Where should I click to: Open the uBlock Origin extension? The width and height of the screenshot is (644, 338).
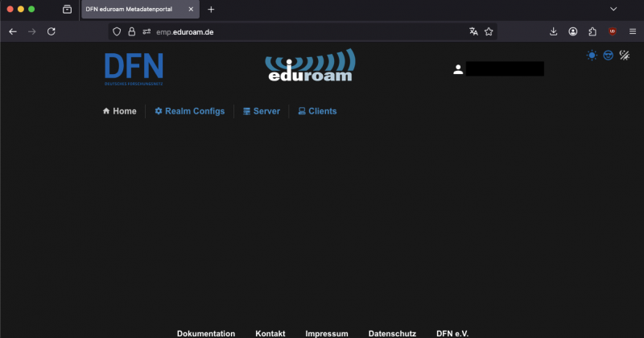pos(613,31)
